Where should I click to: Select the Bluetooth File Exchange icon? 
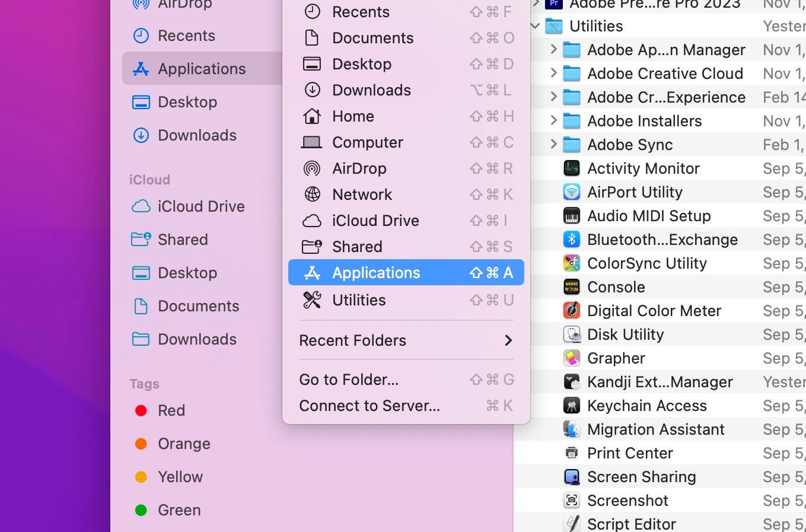point(571,240)
